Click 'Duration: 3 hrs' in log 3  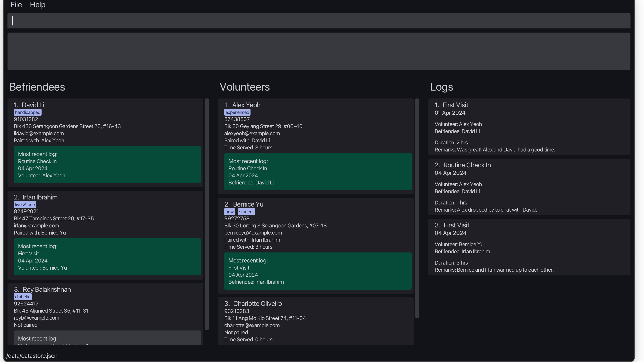pos(451,263)
